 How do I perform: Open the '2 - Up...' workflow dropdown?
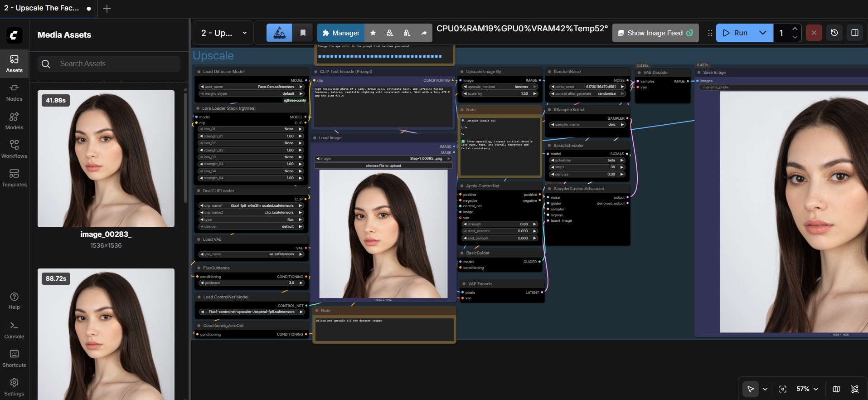tap(223, 33)
